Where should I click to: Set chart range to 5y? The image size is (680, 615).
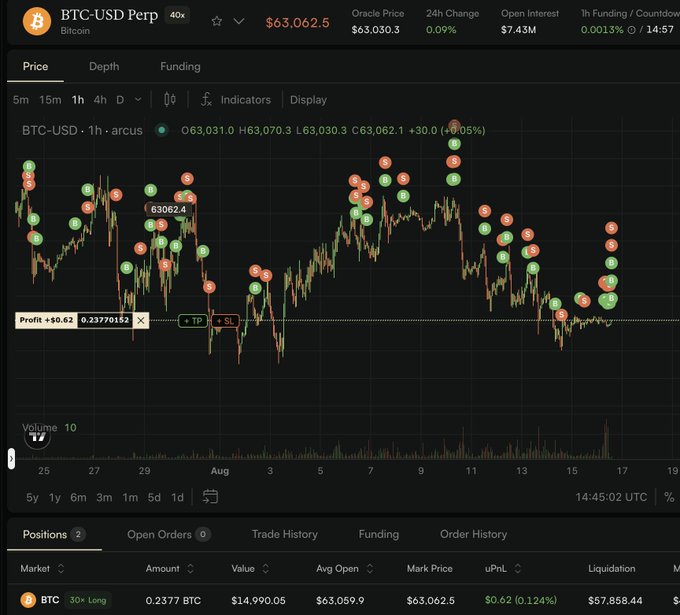click(32, 497)
